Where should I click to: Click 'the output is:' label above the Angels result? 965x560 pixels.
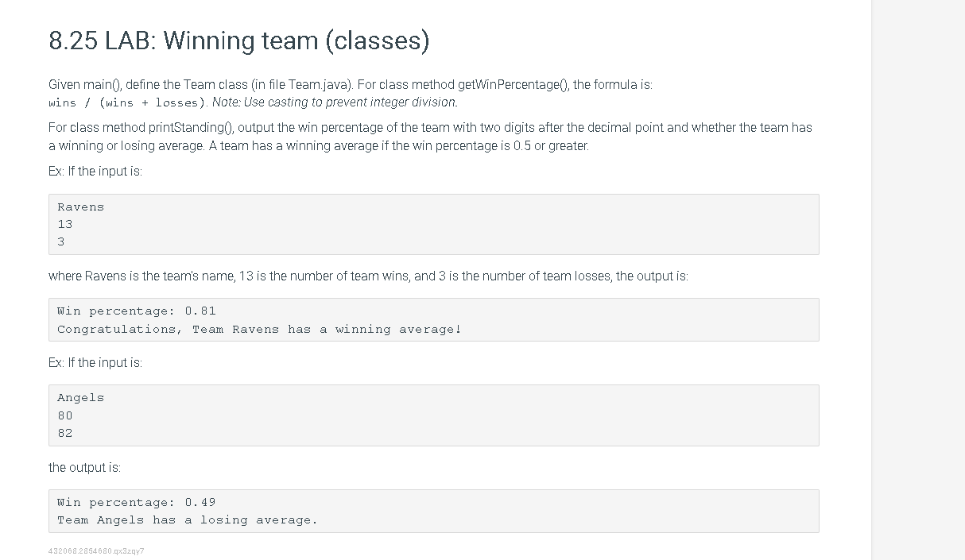point(85,467)
